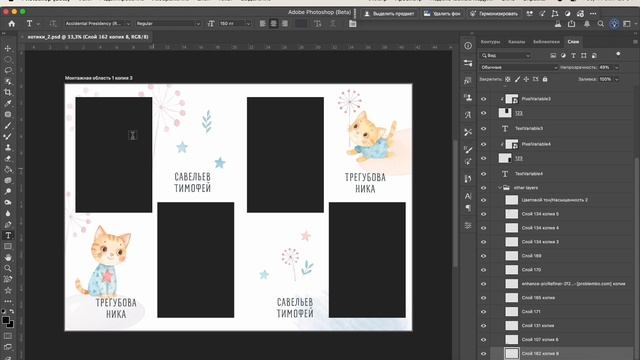This screenshot has height=360, width=640.
Task: Click the Гармонизировать button
Action: point(494,13)
